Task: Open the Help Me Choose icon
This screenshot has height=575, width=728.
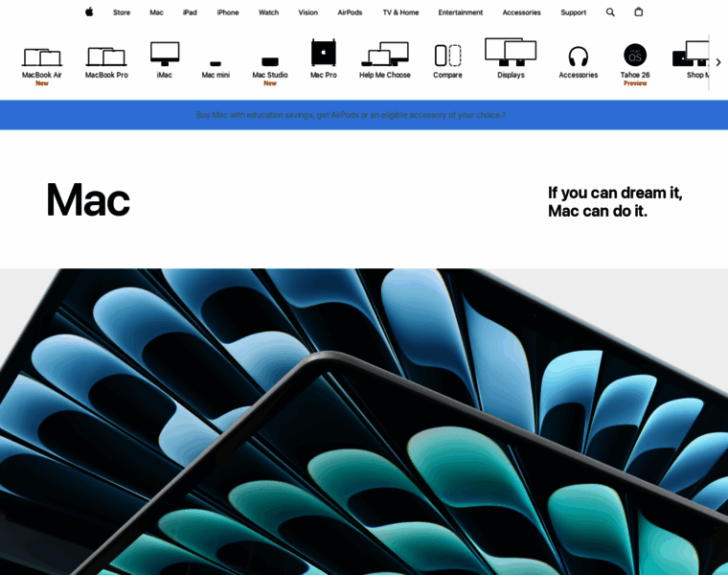Action: pyautogui.click(x=385, y=54)
